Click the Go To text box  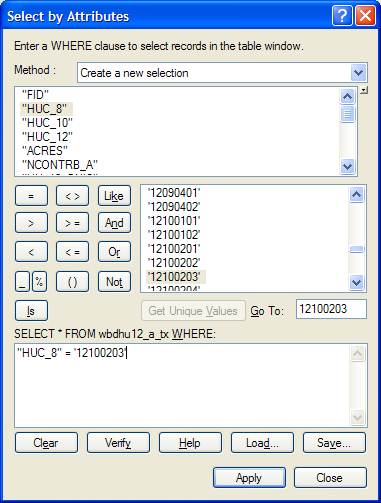point(331,309)
